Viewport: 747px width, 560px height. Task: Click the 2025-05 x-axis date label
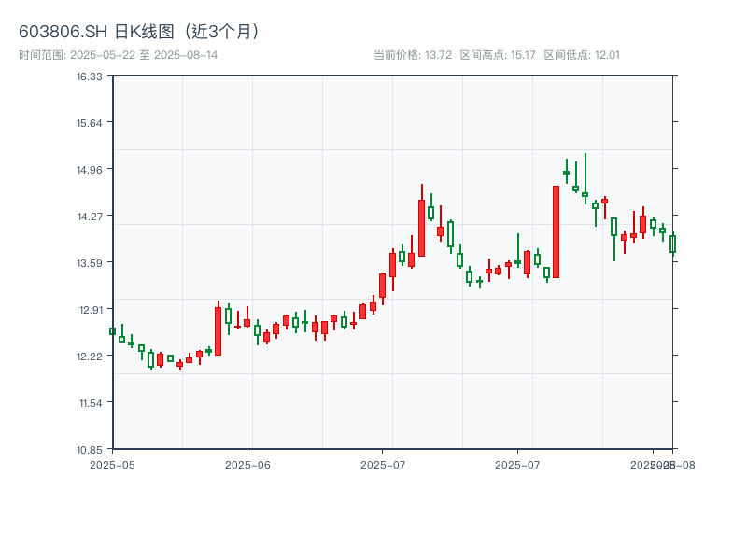pyautogui.click(x=112, y=464)
